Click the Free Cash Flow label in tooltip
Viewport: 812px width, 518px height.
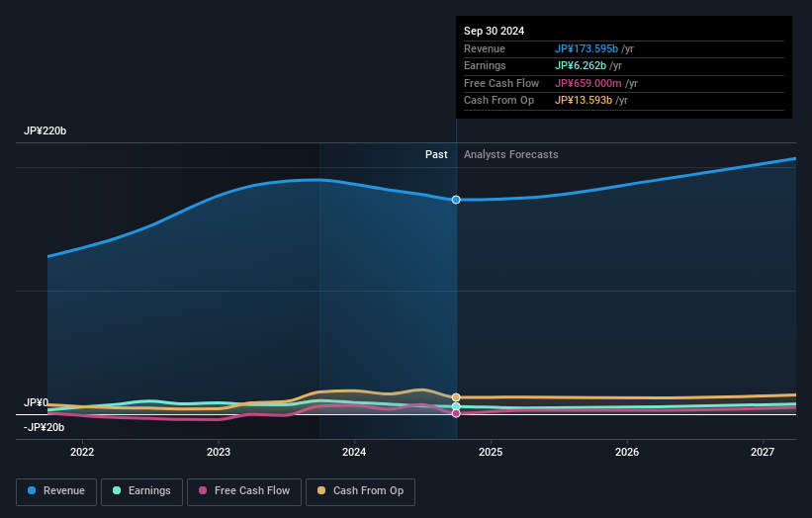point(501,83)
